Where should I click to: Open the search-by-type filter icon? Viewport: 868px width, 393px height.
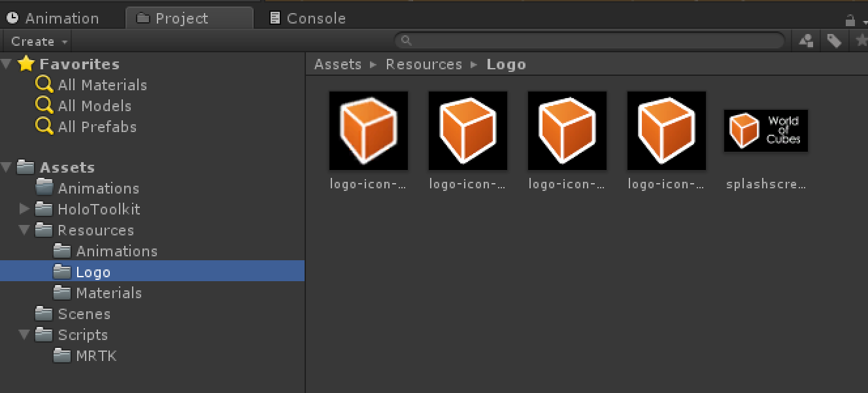(805, 41)
